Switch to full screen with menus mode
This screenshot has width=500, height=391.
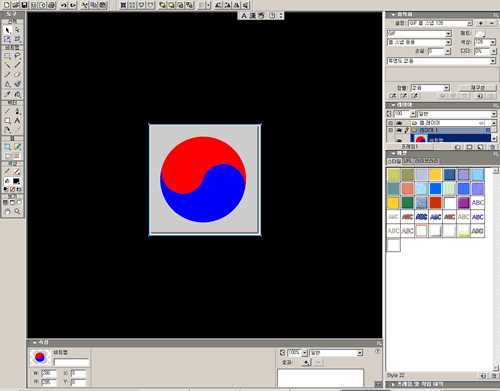point(12,202)
